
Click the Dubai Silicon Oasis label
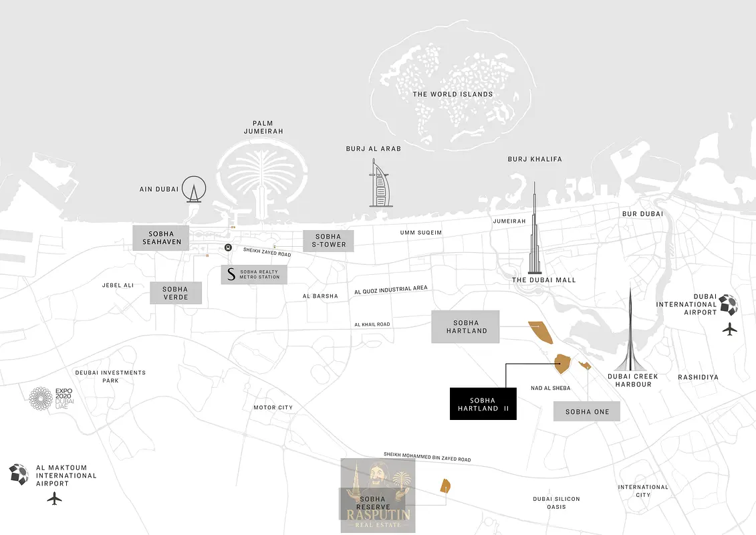(556, 503)
